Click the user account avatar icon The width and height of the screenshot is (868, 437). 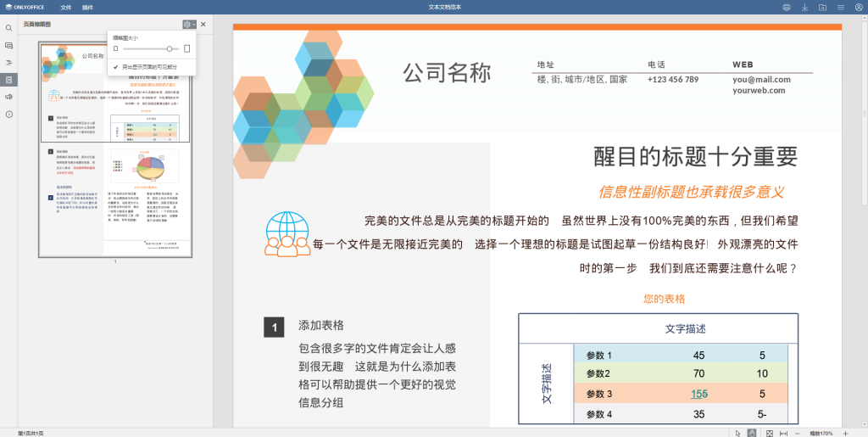[x=859, y=7]
